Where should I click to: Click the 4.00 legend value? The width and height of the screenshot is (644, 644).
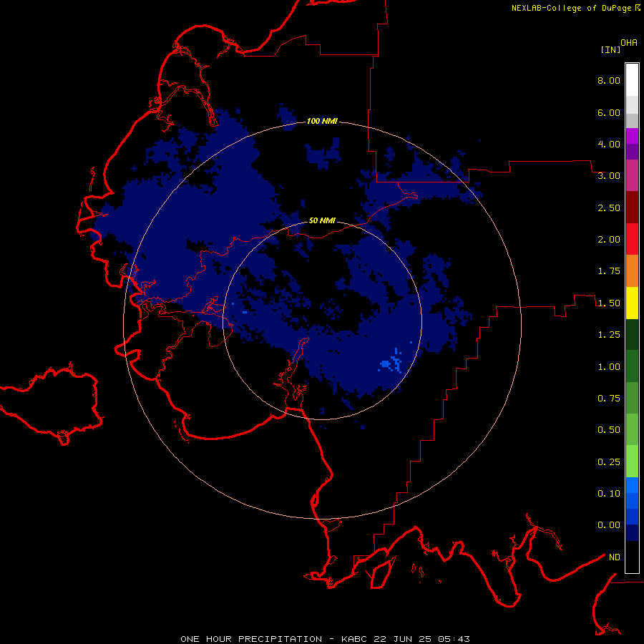[609, 144]
